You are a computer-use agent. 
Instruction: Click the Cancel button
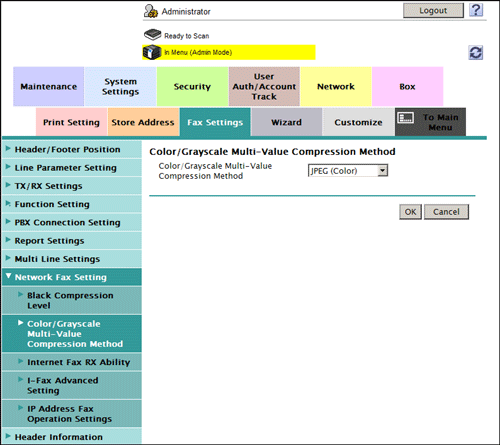click(x=446, y=212)
